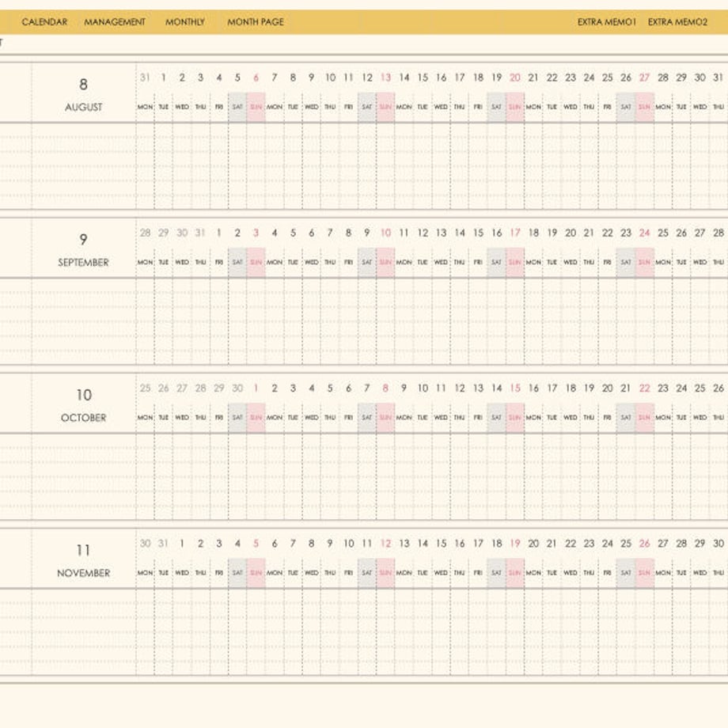The height and width of the screenshot is (728, 728).
Task: Click August date 31 at row end
Action: click(718, 78)
